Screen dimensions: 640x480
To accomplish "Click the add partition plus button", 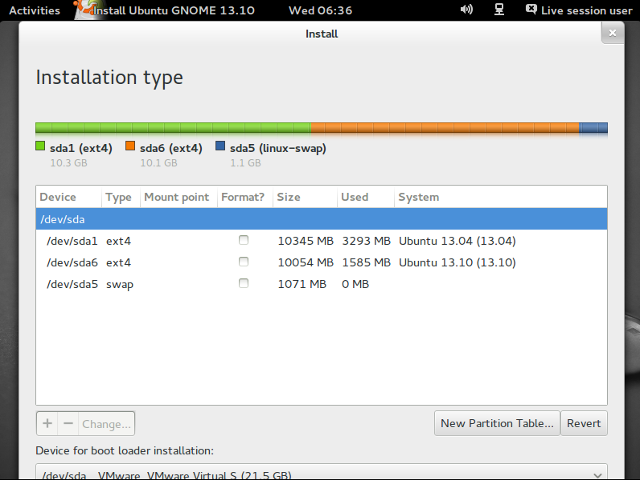I will click(x=47, y=423).
